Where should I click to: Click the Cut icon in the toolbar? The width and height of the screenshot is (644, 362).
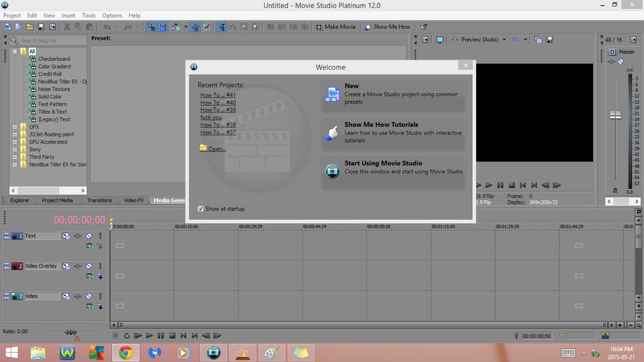coord(66,26)
